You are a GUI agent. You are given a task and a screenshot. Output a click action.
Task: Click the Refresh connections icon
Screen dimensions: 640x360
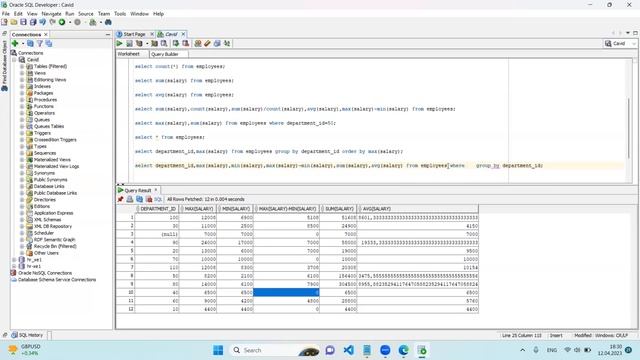[30, 43]
